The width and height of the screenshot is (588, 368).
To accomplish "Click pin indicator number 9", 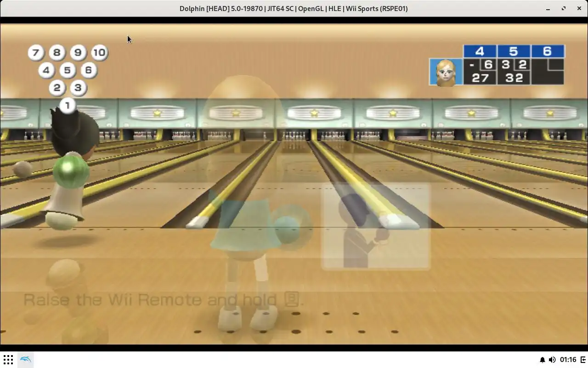I will pos(78,52).
